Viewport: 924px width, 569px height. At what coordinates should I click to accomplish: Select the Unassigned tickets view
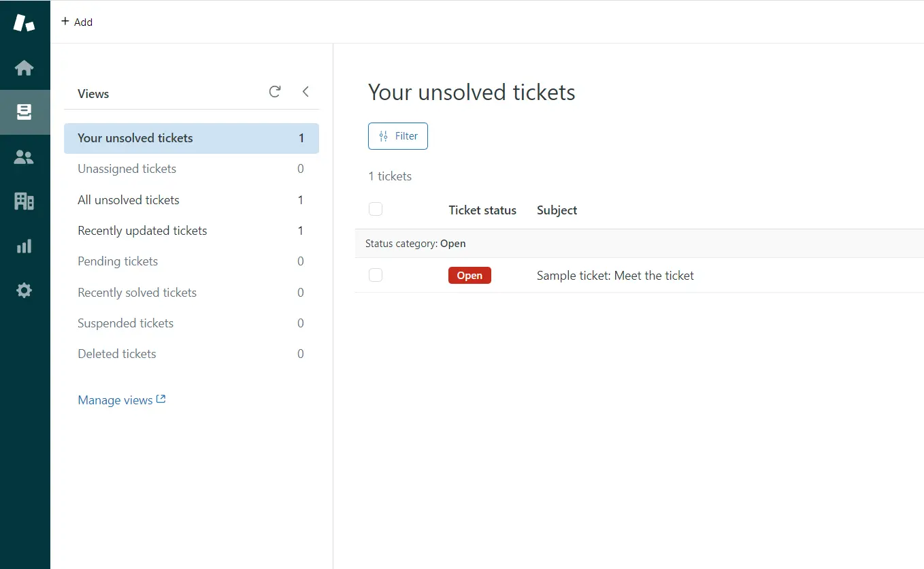pos(127,169)
